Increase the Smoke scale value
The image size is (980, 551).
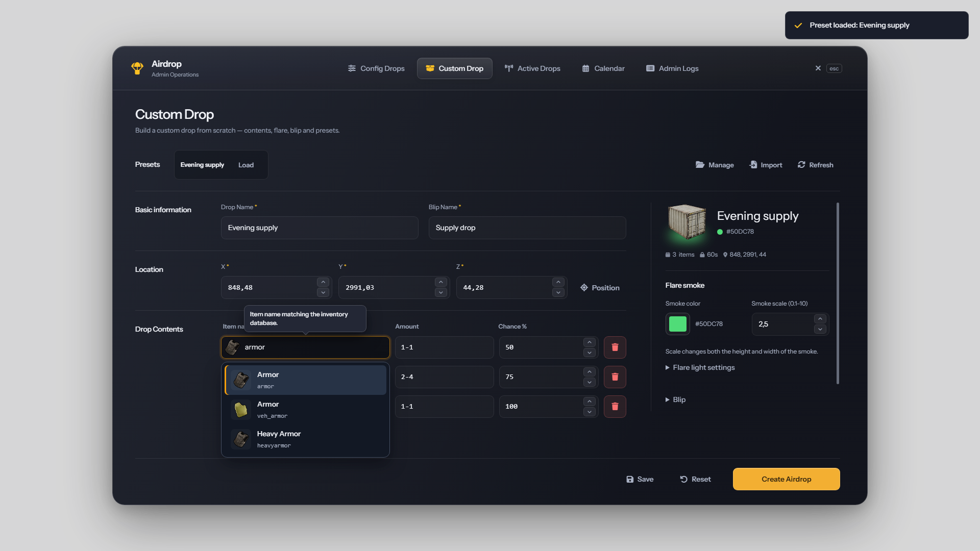pos(820,319)
